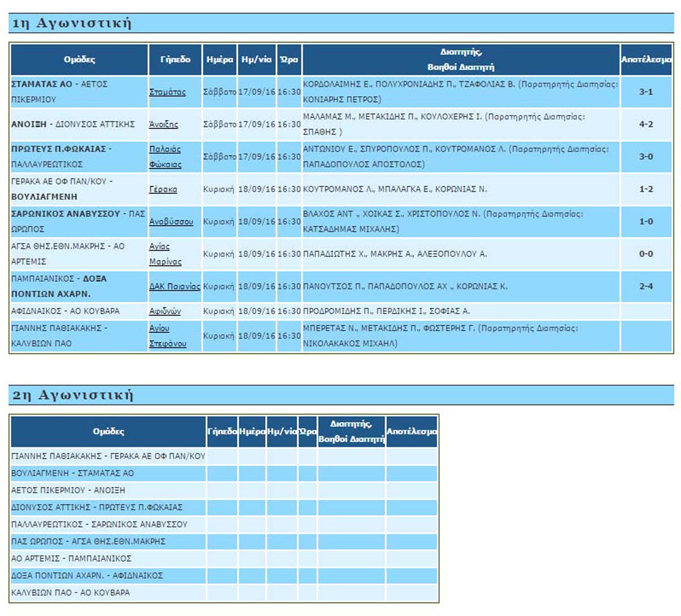Image resolution: width=681 pixels, height=616 pixels.
Task: Open the ΔΑΚ Παιανίας stadium link
Action: pos(175,286)
